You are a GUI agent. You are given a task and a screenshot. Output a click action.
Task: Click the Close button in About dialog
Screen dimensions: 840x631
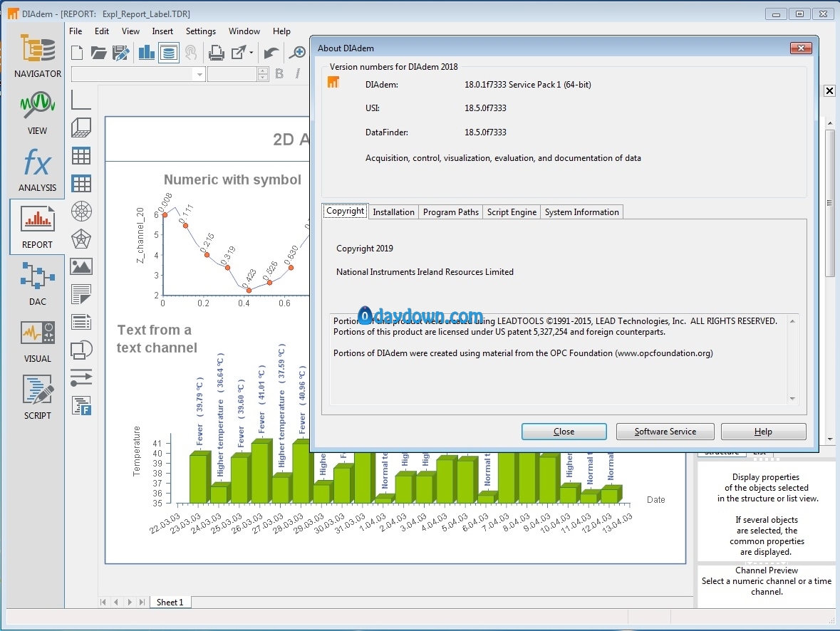click(x=564, y=432)
